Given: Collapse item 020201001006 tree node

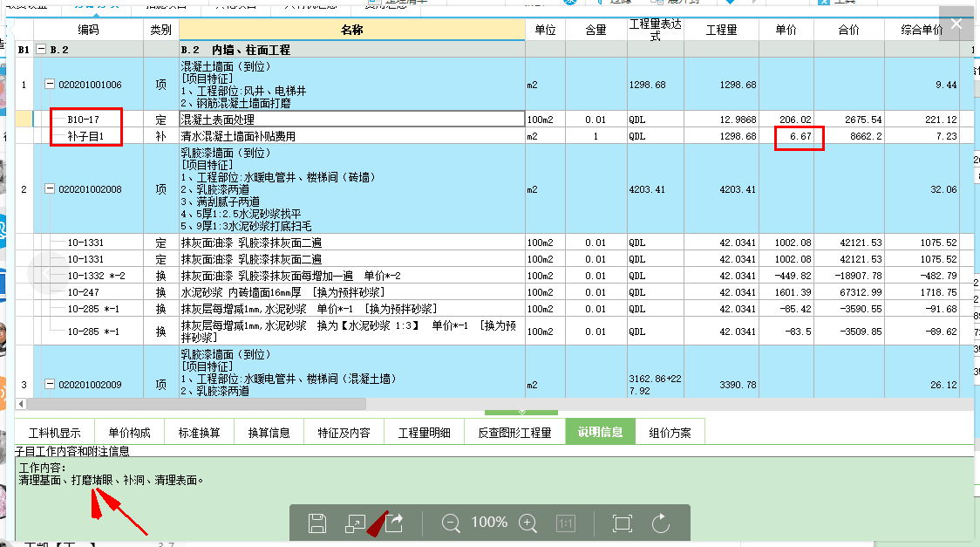Looking at the screenshot, I should click(50, 85).
